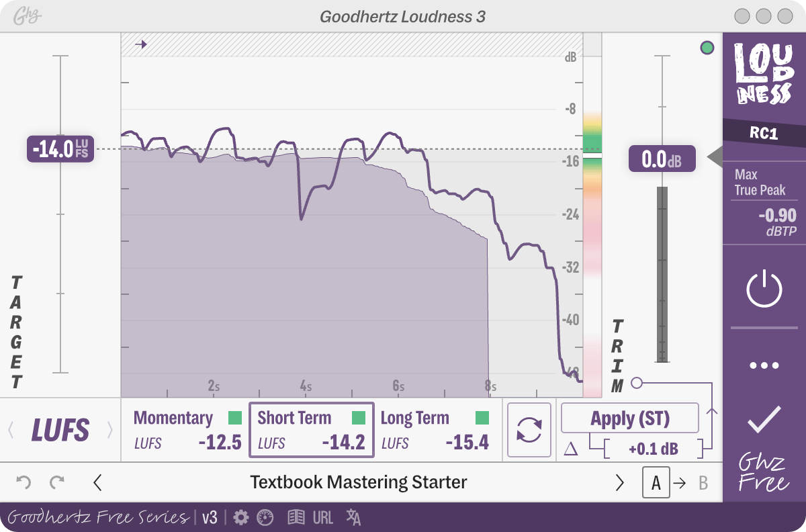
Task: Click the 6s marker on the graph timeline
Action: tap(398, 386)
